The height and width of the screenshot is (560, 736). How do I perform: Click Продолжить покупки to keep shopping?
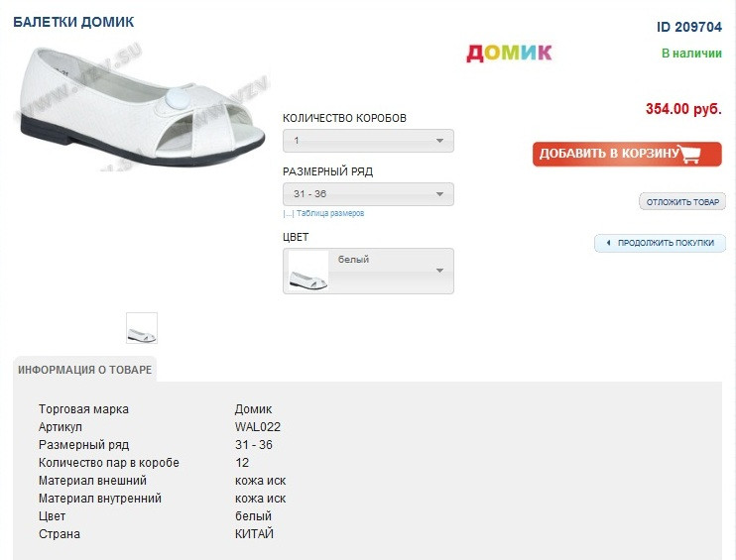pyautogui.click(x=660, y=243)
